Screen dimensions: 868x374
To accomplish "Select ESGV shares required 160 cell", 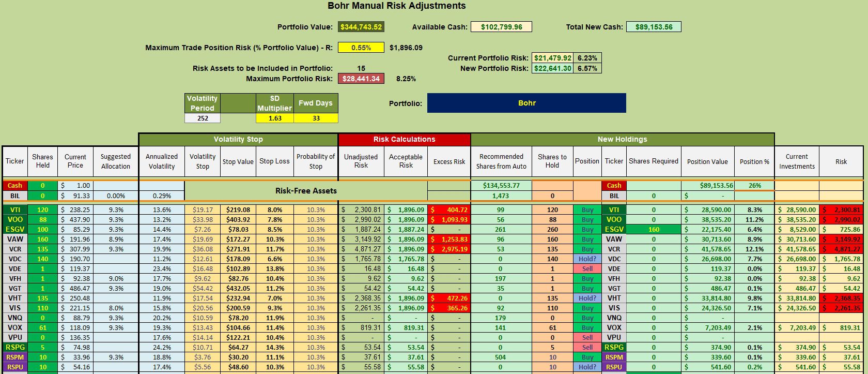I will (x=654, y=229).
